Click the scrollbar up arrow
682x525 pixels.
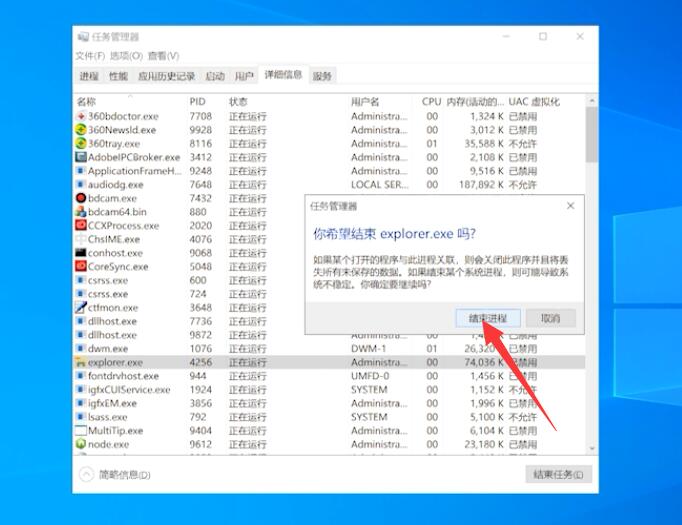tap(592, 100)
